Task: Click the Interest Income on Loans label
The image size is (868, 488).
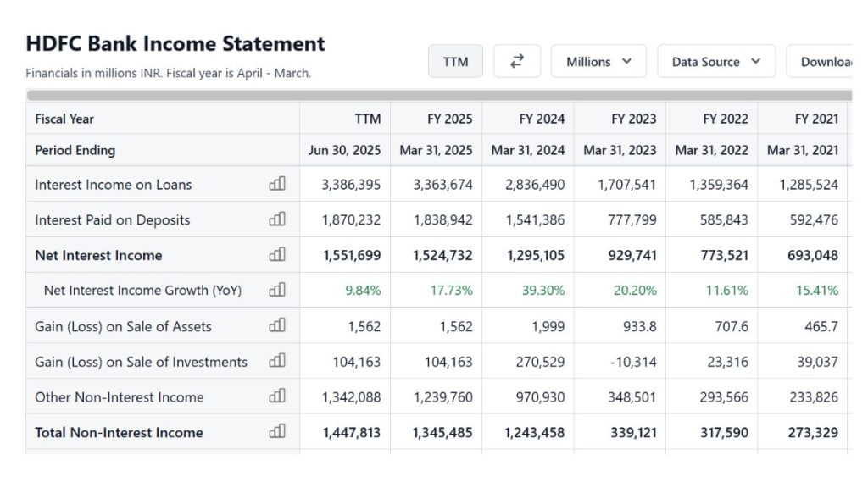Action: click(114, 184)
